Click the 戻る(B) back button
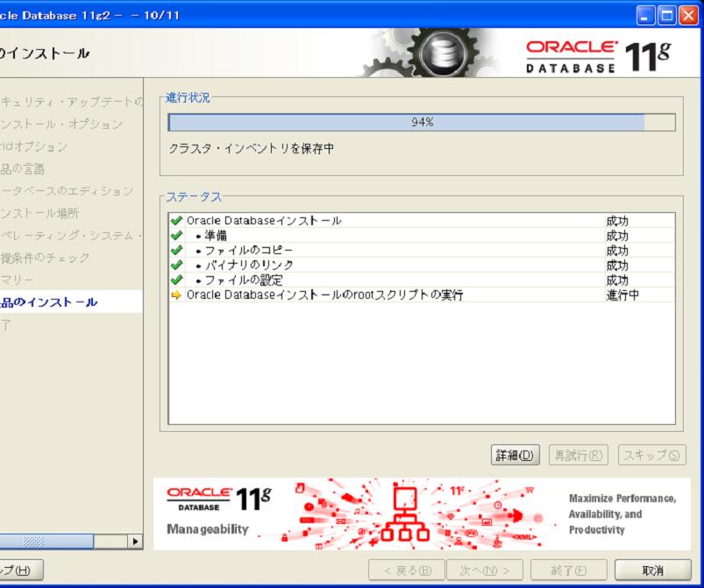This screenshot has height=588, width=704. coord(407,570)
